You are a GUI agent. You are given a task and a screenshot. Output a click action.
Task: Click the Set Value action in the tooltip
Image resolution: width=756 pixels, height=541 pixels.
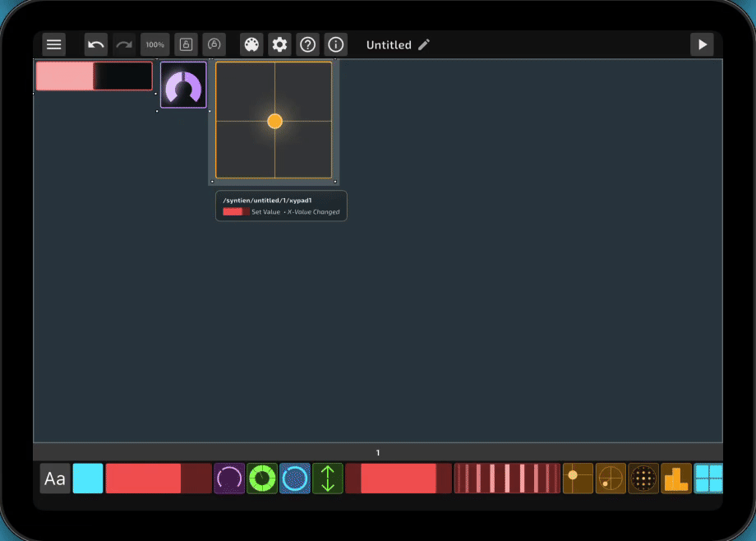pyautogui.click(x=265, y=212)
